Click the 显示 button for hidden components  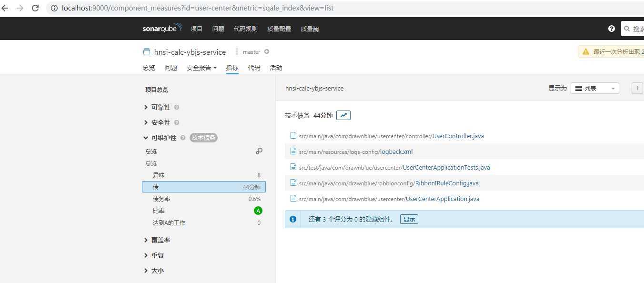coord(409,219)
